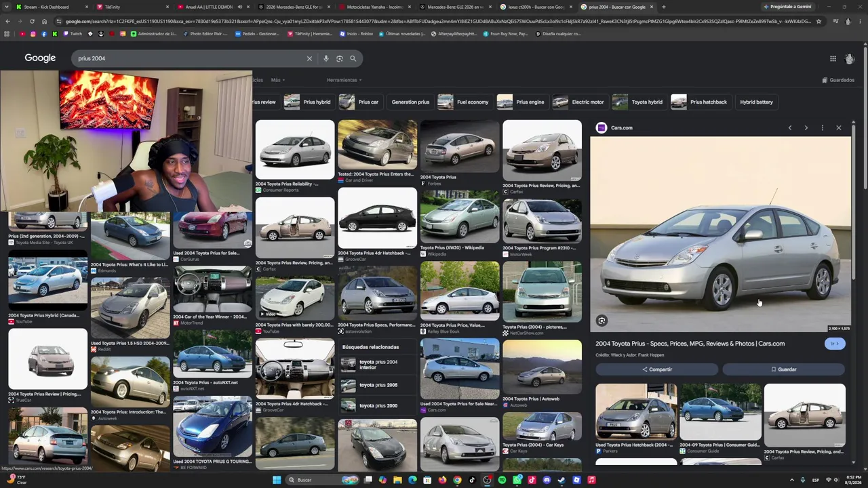The height and width of the screenshot is (488, 868).
Task: Open Discord from the taskbar
Action: (x=547, y=480)
